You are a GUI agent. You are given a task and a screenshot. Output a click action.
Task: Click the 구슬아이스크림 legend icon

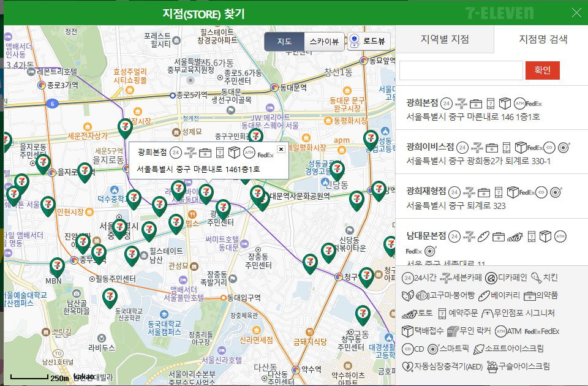click(492, 366)
